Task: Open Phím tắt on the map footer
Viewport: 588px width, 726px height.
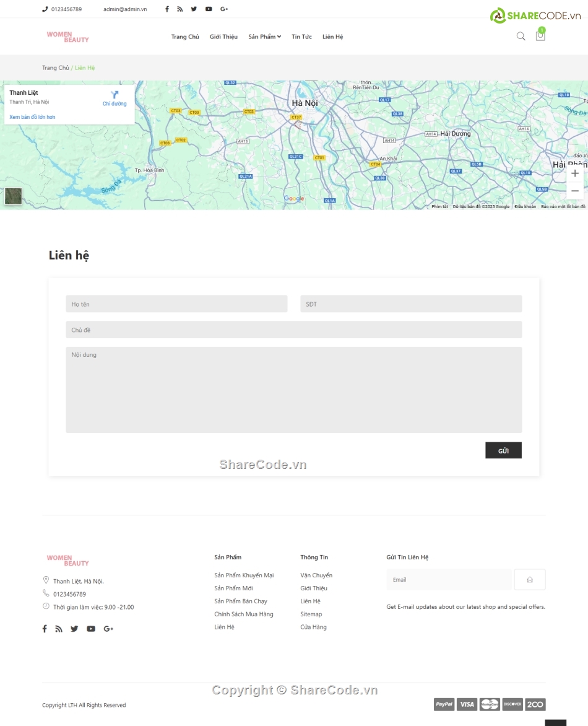Action: click(439, 206)
